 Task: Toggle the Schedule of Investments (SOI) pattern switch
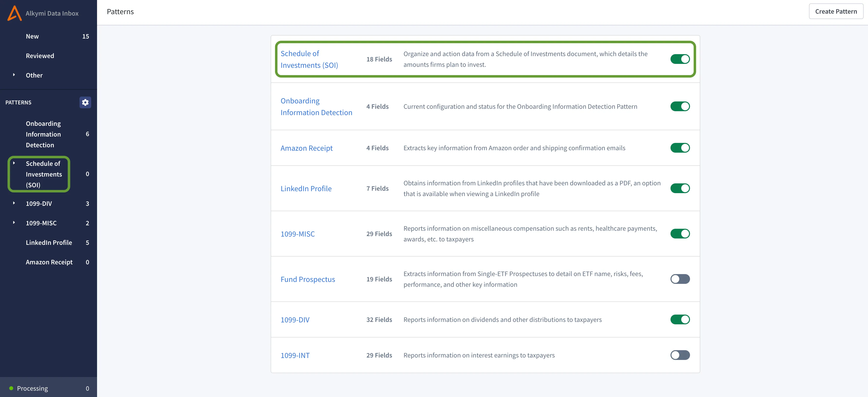680,59
